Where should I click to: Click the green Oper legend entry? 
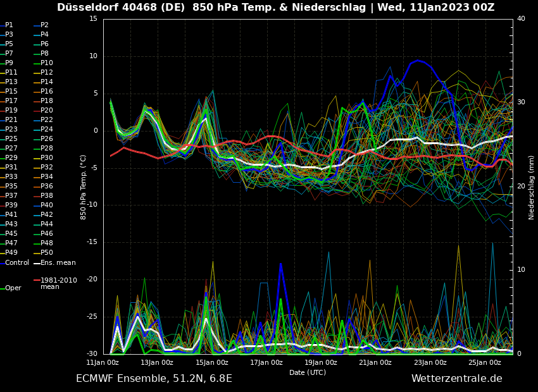13,288
